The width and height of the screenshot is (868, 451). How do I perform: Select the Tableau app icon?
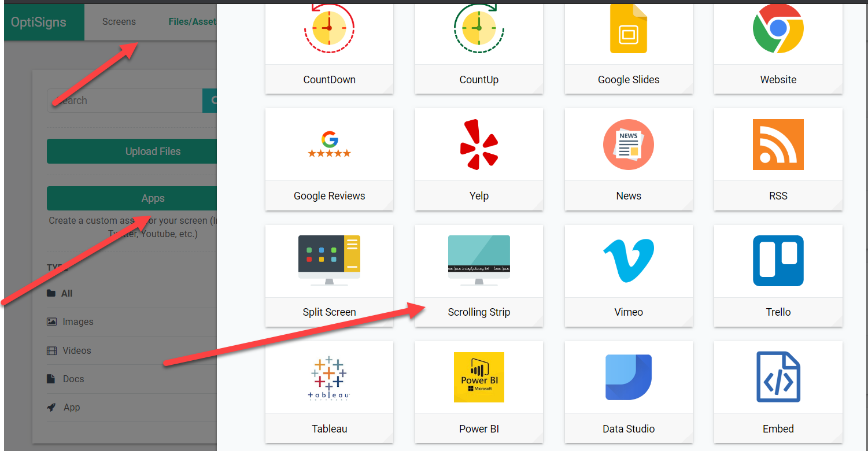(x=329, y=377)
